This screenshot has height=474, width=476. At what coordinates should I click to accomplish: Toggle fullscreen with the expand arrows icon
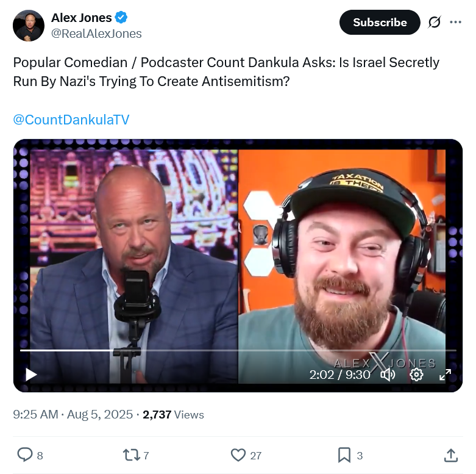[445, 375]
